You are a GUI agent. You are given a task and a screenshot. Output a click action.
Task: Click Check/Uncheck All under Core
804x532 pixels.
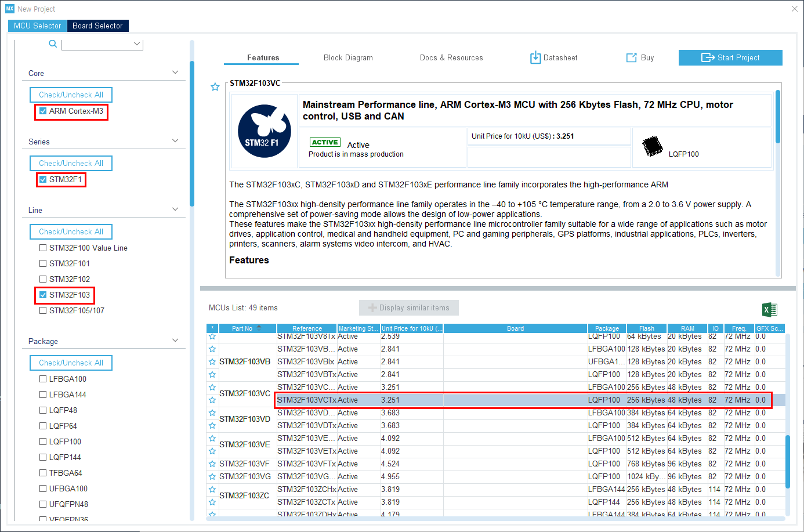[x=71, y=95]
